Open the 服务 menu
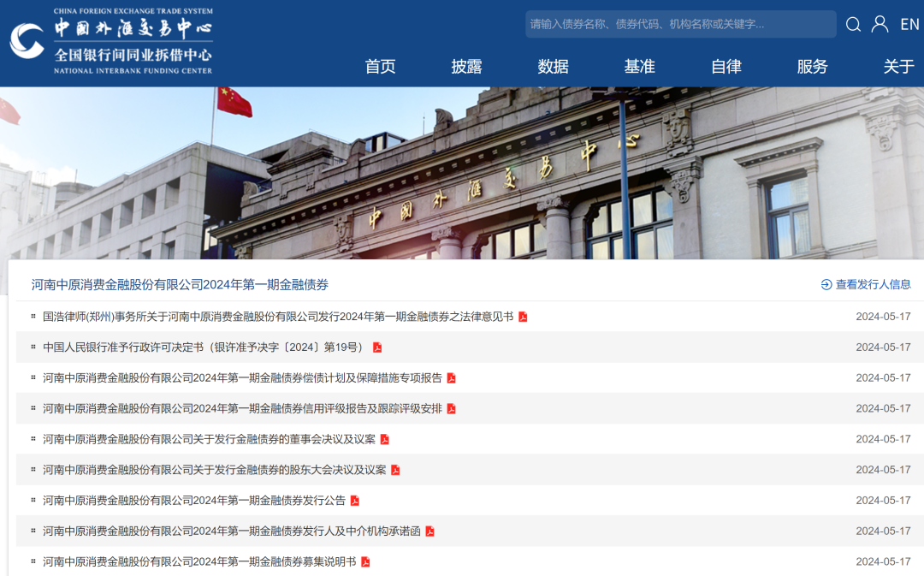This screenshot has height=576, width=924. 812,67
